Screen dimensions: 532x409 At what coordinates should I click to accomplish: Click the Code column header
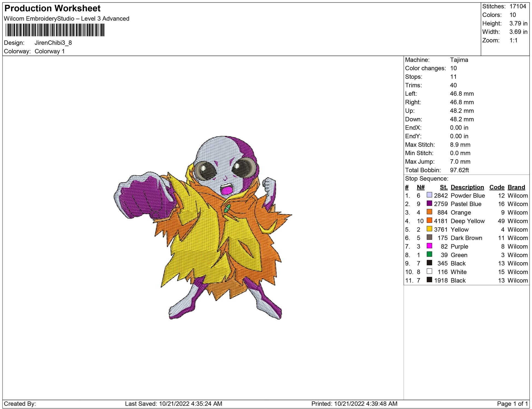[x=496, y=187]
